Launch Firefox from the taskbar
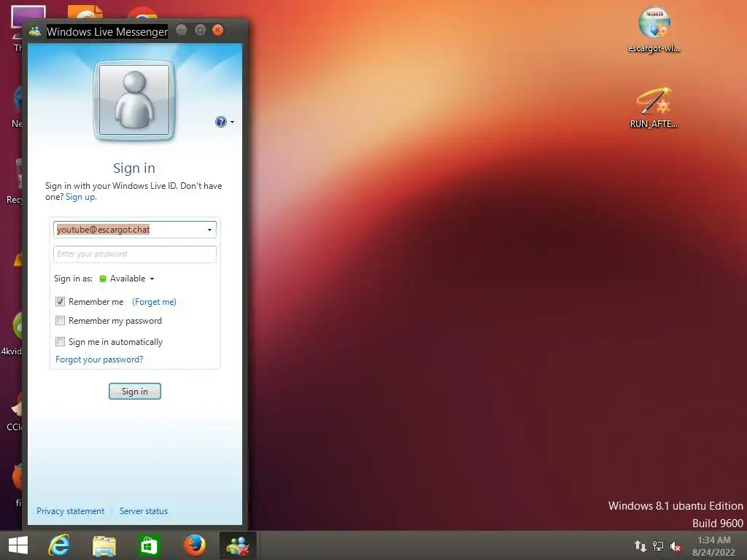 click(x=194, y=545)
